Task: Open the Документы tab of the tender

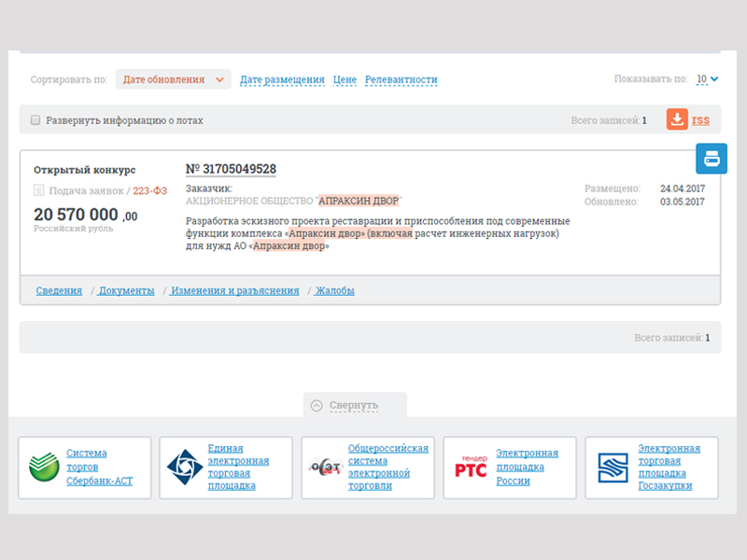Action: coord(126,290)
